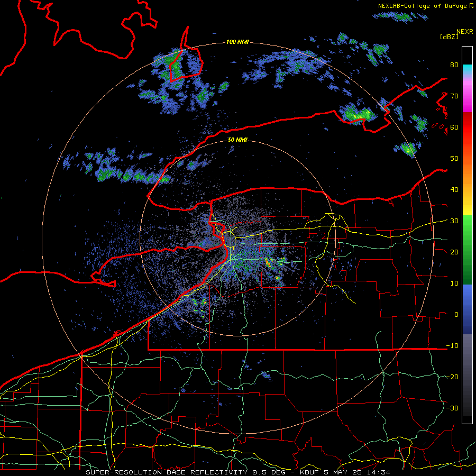Click the 30 value on the dBZ scale
The height and width of the screenshot is (476, 476).
454,221
